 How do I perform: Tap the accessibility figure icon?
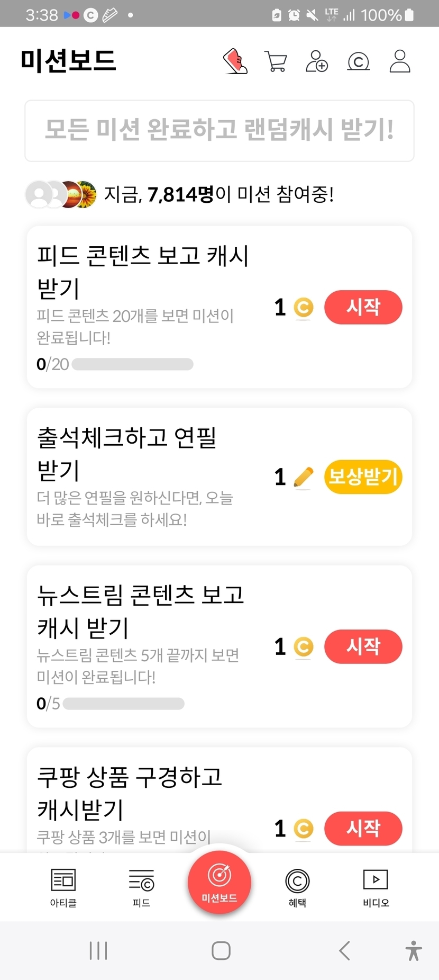click(x=414, y=950)
